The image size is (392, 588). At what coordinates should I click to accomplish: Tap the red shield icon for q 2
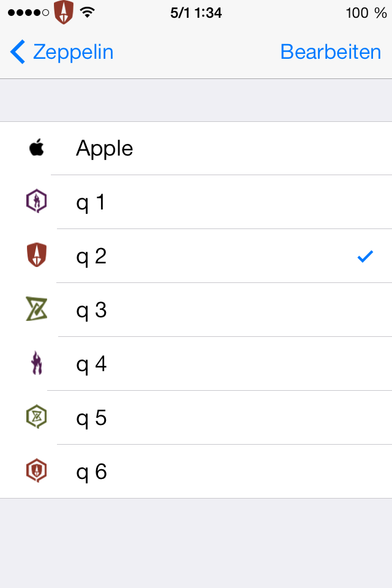point(37,255)
